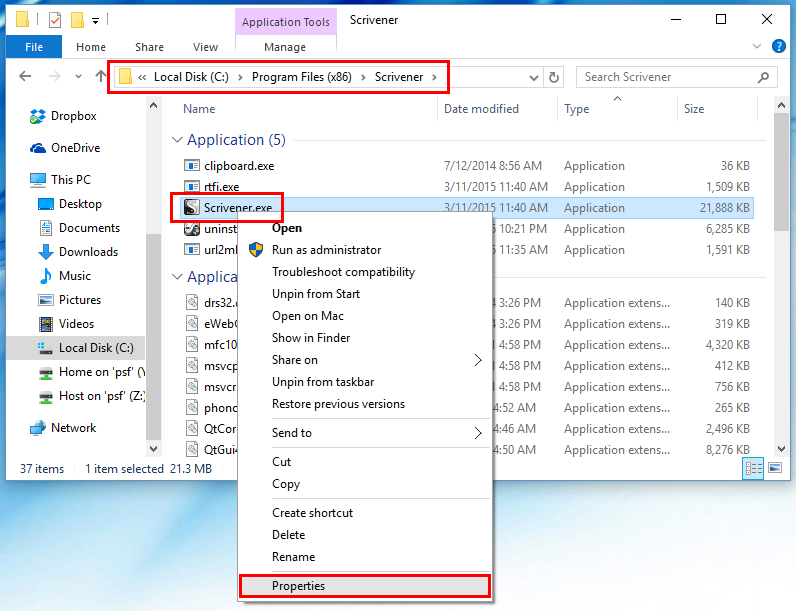Switch to the Share ribbon tab
The height and width of the screenshot is (611, 796).
[149, 47]
